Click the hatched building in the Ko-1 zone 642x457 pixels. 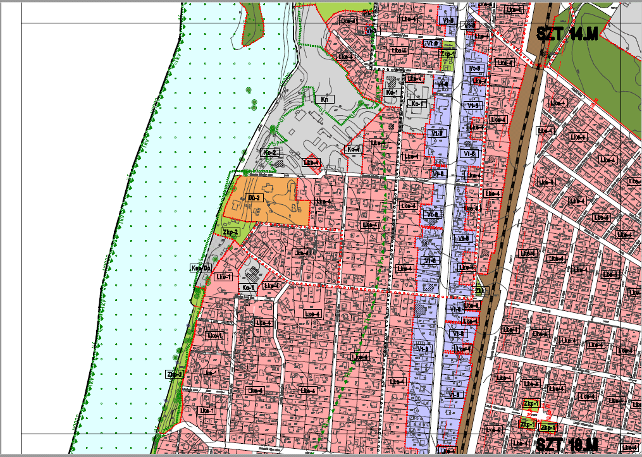(x=254, y=272)
